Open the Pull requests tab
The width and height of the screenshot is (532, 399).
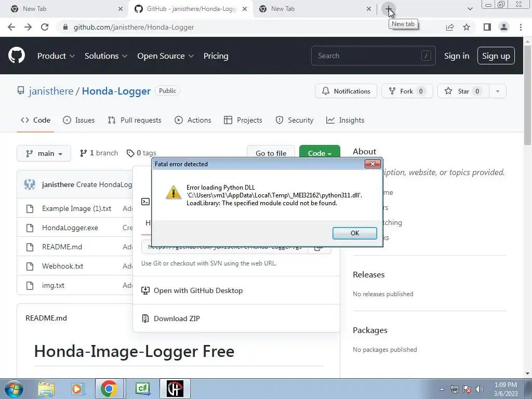tap(135, 120)
